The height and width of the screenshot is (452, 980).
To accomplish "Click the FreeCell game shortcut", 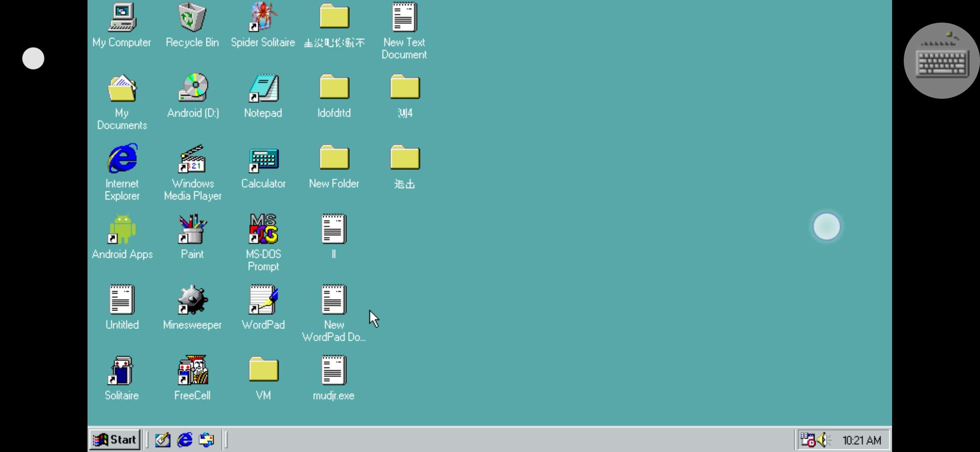I will tap(192, 371).
